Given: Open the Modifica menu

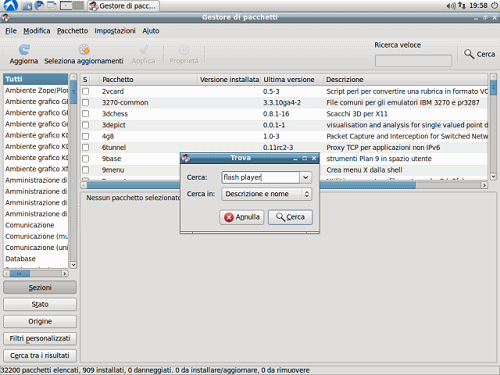Looking at the screenshot, I should (x=37, y=31).
